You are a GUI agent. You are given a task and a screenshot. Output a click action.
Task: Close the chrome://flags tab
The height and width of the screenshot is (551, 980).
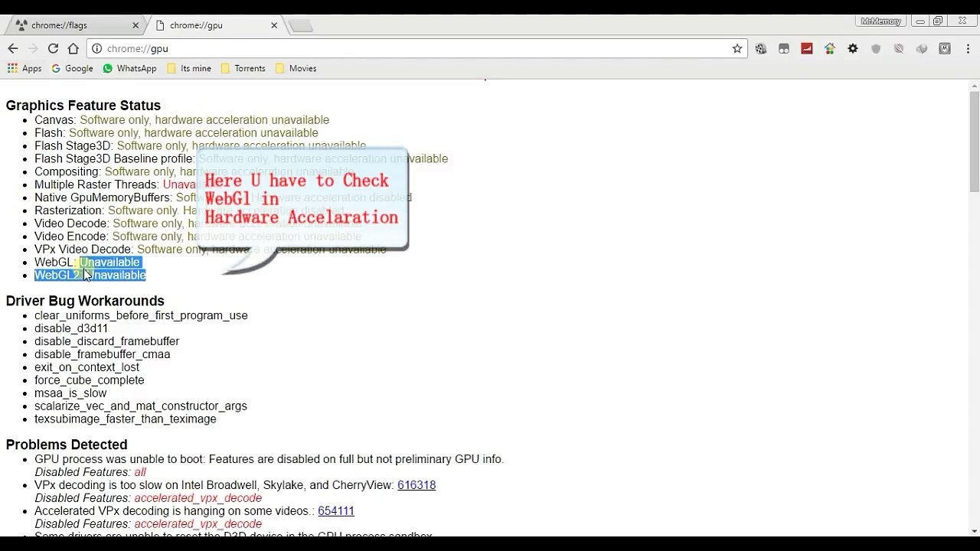tap(136, 25)
